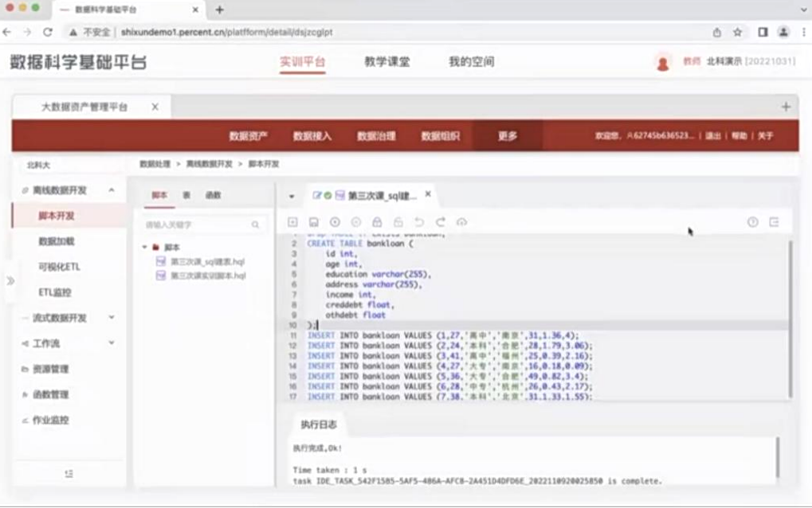Screen dimensions: 812x508
Task: Collapse the 脚本 folder tree node
Action: (145, 248)
